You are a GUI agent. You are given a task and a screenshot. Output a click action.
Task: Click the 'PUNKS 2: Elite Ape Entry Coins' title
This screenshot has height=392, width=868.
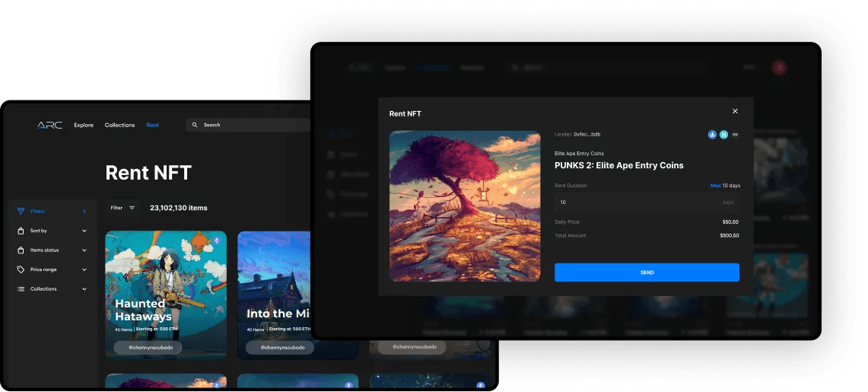pos(619,165)
